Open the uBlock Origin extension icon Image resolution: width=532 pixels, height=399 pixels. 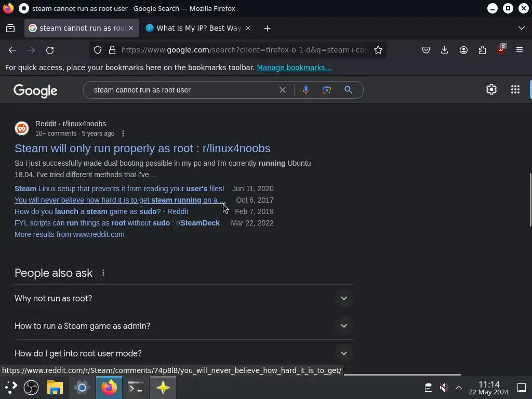tap(501, 49)
